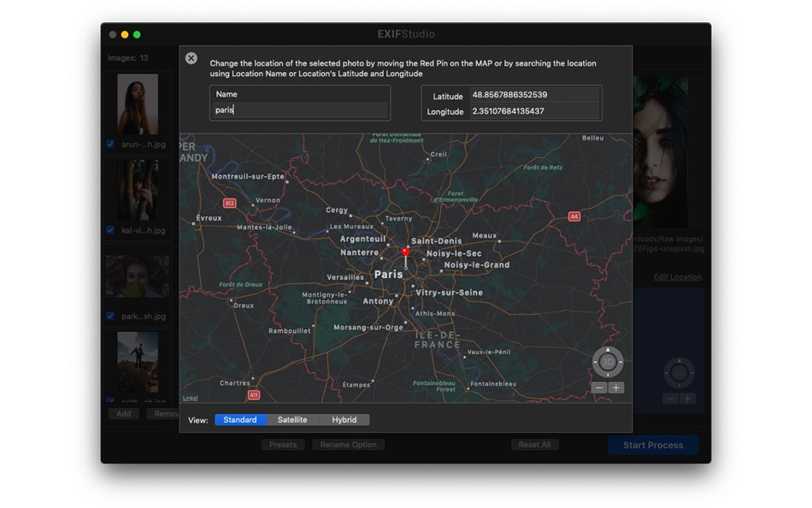The width and height of the screenshot is (812, 508).
Task: Select the park...sh.jpg thumbnail
Action: [138, 275]
